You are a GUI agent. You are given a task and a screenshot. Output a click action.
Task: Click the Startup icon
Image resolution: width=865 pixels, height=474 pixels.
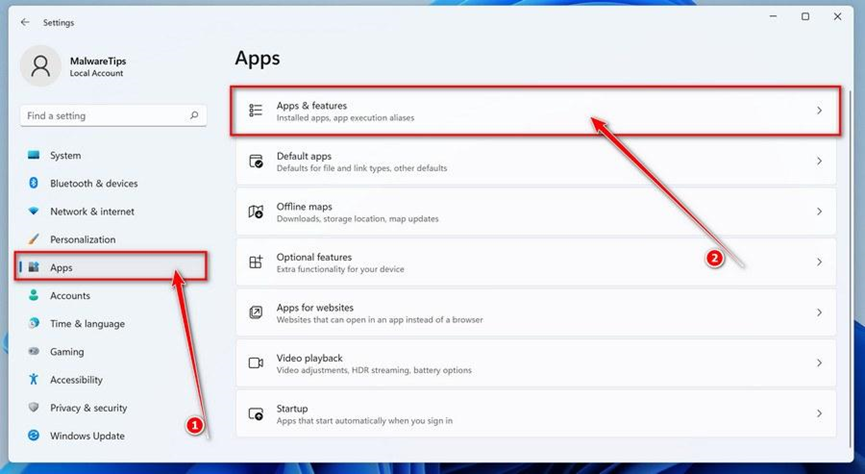pyautogui.click(x=256, y=414)
